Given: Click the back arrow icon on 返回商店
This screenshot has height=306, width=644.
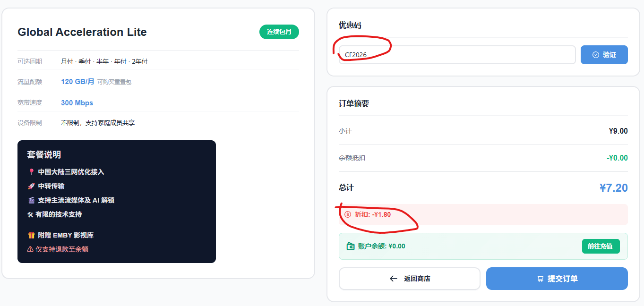Looking at the screenshot, I should [x=393, y=279].
